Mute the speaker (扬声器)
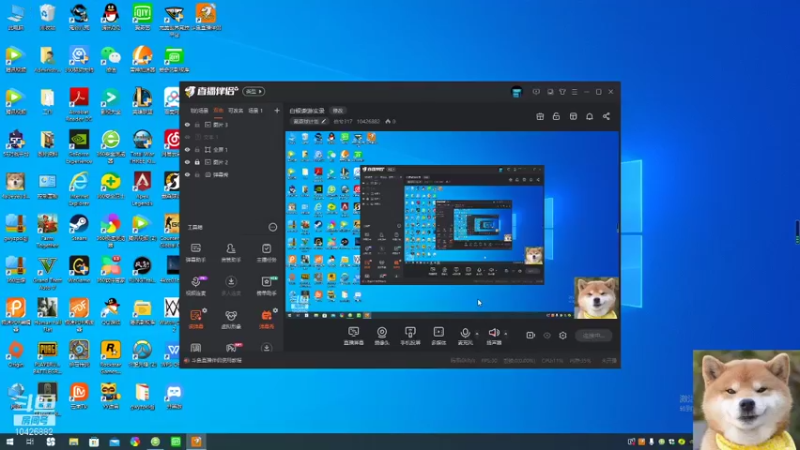Screen dimensions: 800x450 pyautogui.click(x=493, y=336)
